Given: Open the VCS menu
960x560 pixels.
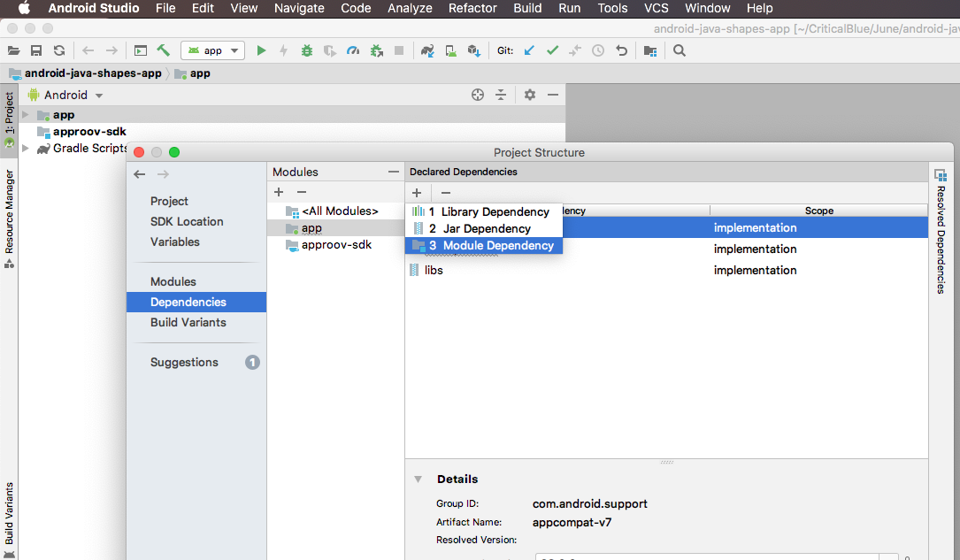Looking at the screenshot, I should 656,8.
